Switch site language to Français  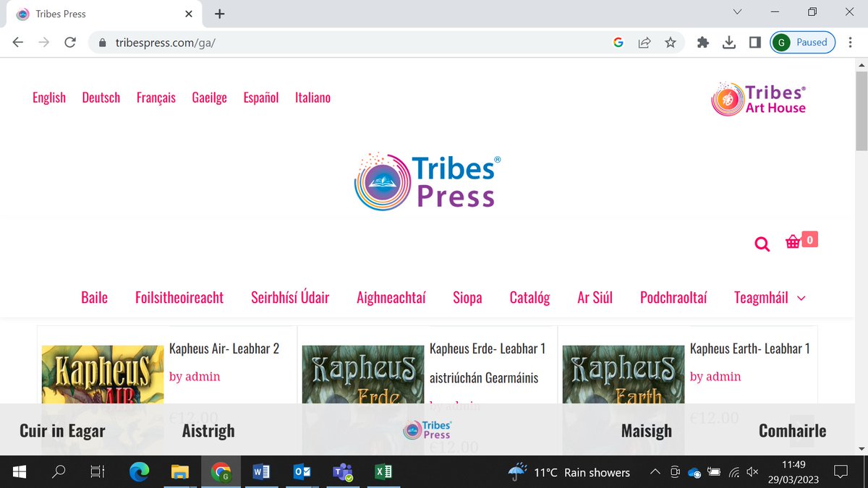(x=156, y=98)
